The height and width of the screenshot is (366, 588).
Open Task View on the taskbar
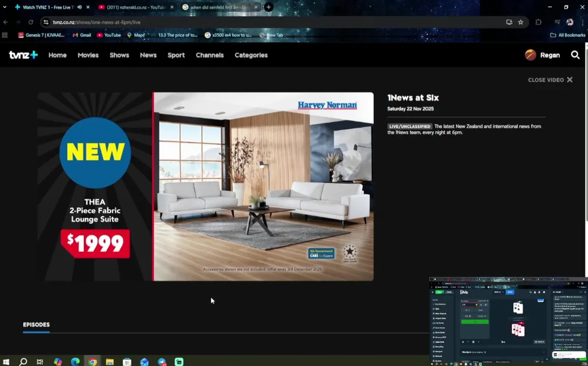pos(40,362)
